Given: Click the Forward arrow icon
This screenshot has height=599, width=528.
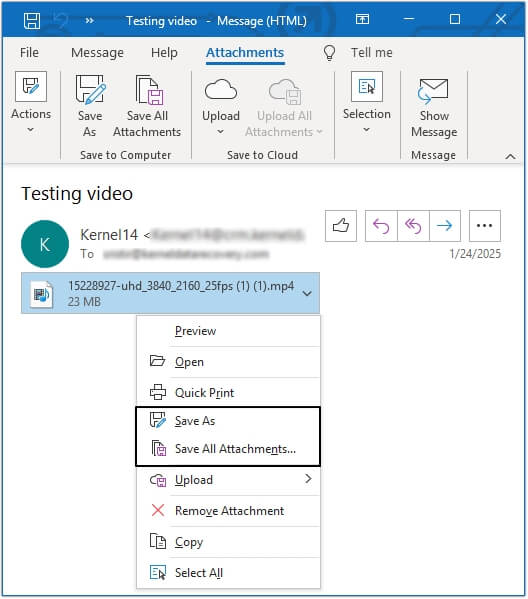Looking at the screenshot, I should (x=445, y=226).
